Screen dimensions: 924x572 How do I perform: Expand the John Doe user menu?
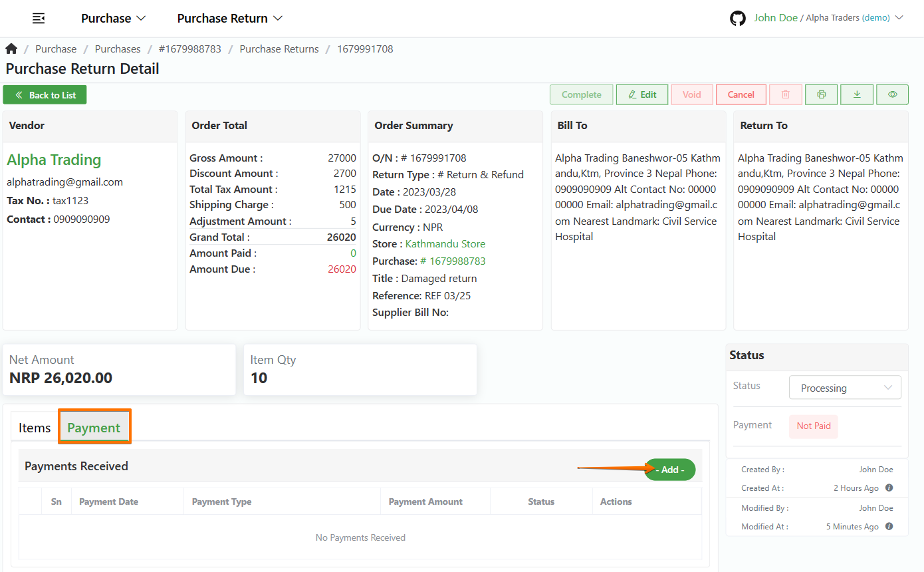[x=828, y=18]
